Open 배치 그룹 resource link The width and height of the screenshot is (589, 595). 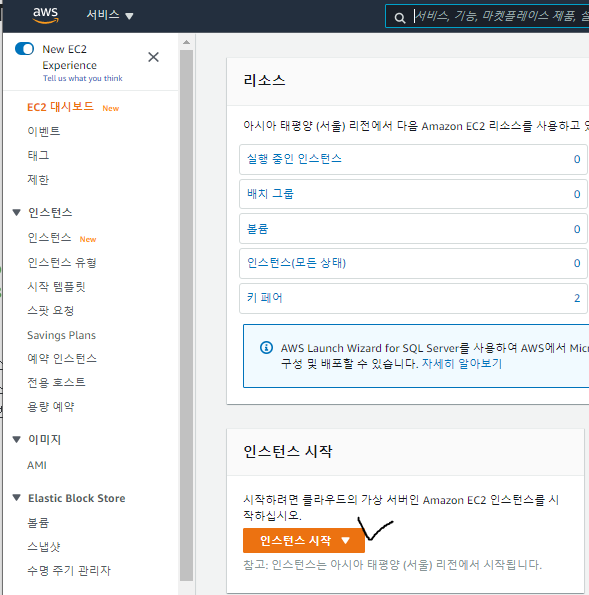click(x=270, y=194)
